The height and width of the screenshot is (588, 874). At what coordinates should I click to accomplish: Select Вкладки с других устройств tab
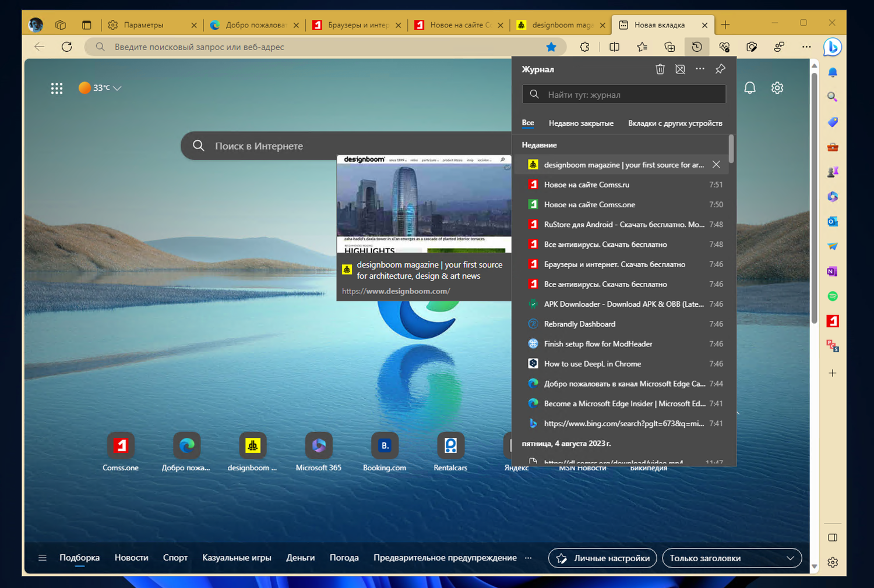(675, 123)
